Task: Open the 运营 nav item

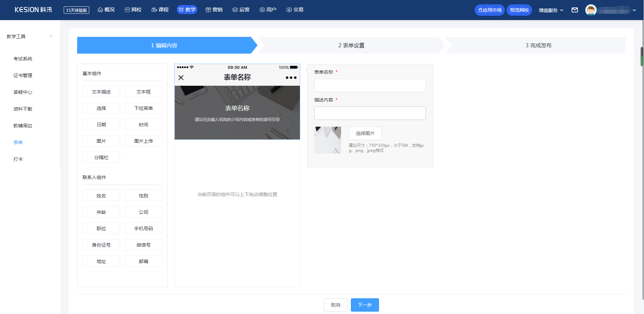Action: 241,10
